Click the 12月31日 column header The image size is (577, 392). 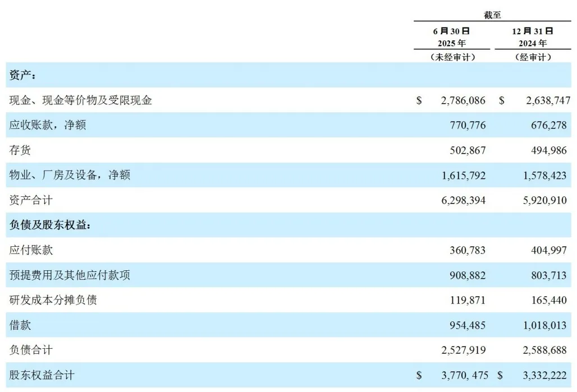(533, 31)
